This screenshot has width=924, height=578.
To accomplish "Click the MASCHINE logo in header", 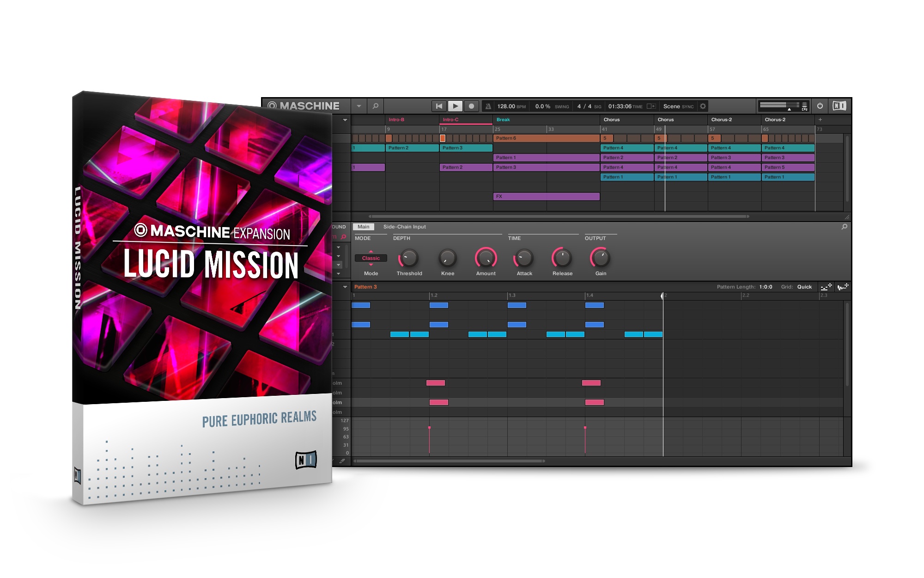I will [x=304, y=106].
